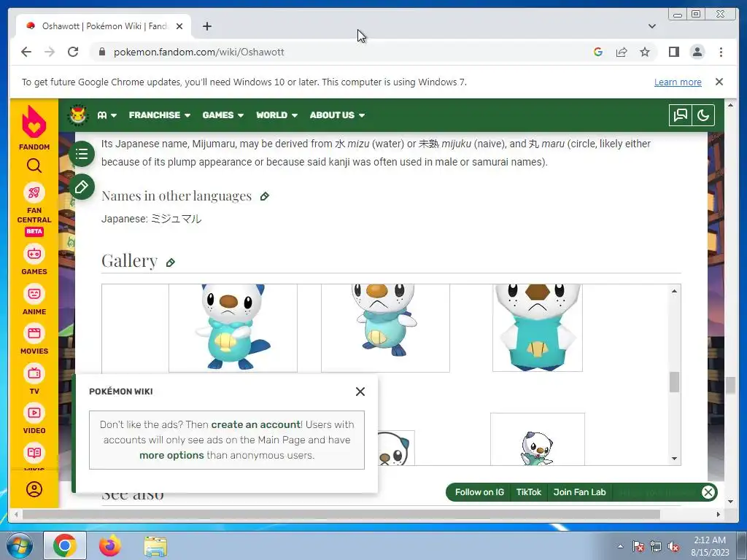Click Join Fan Lab button

click(579, 492)
